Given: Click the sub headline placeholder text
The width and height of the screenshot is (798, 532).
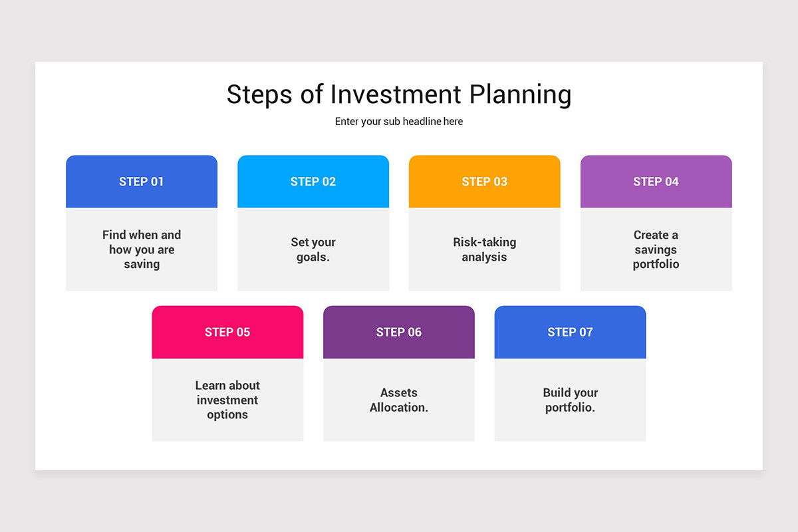Looking at the screenshot, I should click(x=399, y=122).
